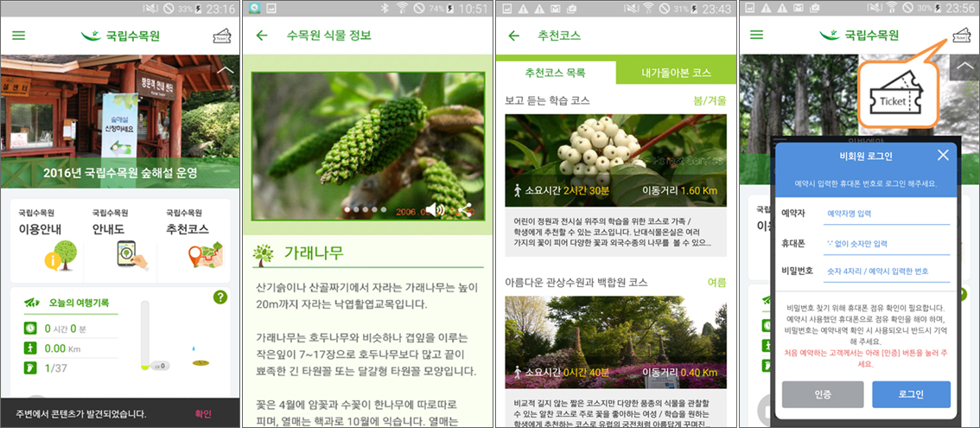
Task: Switch to 내가돌아본 코스 tab
Action: 677,73
